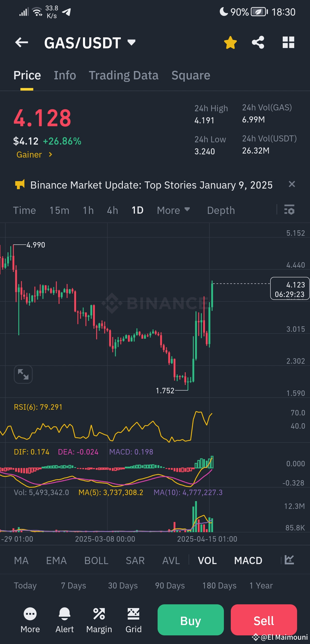Screen dimensions: 310x644
Task: Open the Square tab
Action: coord(191,75)
